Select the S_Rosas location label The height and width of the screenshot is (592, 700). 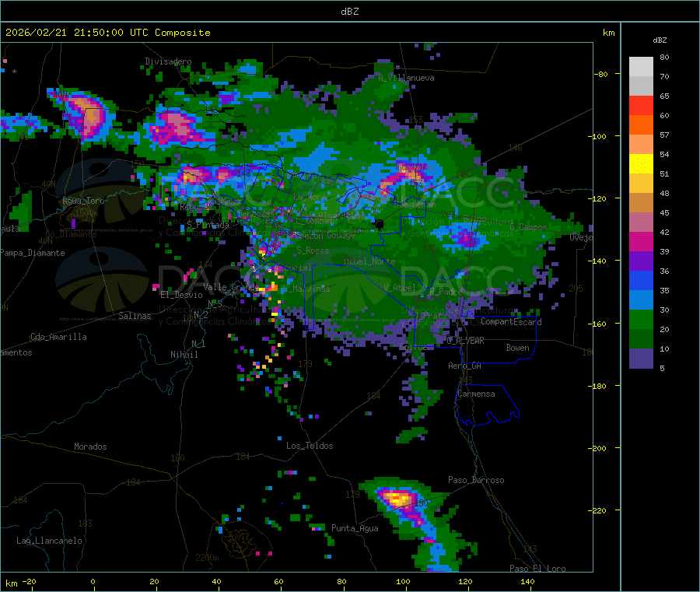[313, 250]
